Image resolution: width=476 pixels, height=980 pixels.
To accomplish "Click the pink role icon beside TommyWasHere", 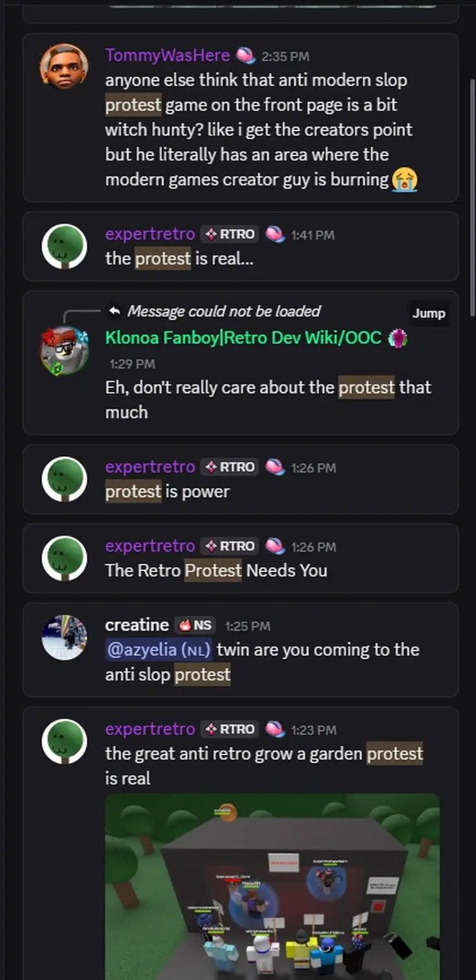I will [245, 56].
